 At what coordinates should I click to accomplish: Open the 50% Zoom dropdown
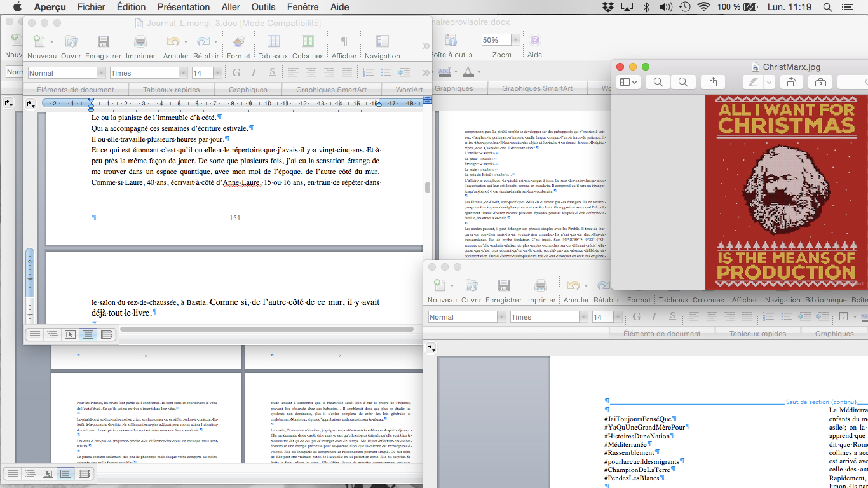click(x=515, y=40)
